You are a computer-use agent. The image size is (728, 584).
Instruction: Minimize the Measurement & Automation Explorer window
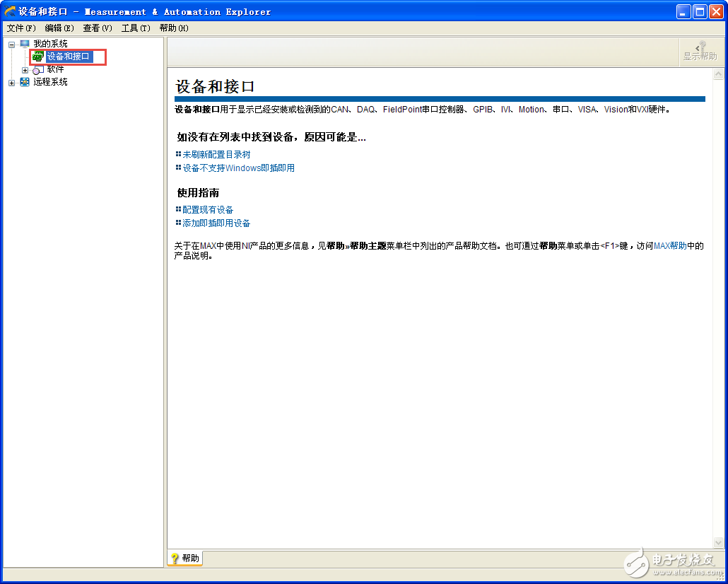coord(684,11)
